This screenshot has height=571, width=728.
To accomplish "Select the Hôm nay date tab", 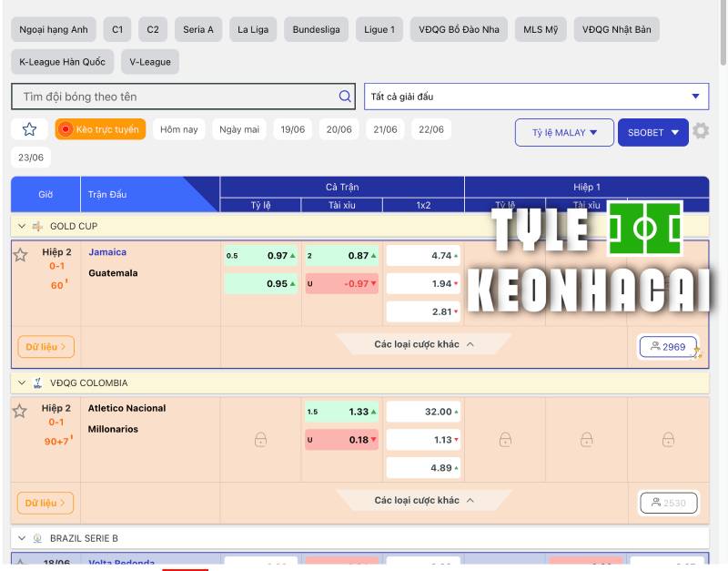I will (179, 128).
